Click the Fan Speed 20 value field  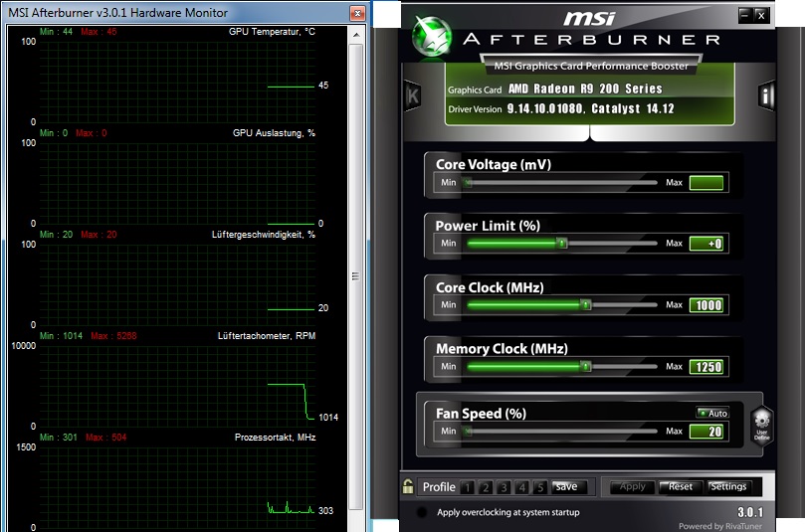(706, 432)
